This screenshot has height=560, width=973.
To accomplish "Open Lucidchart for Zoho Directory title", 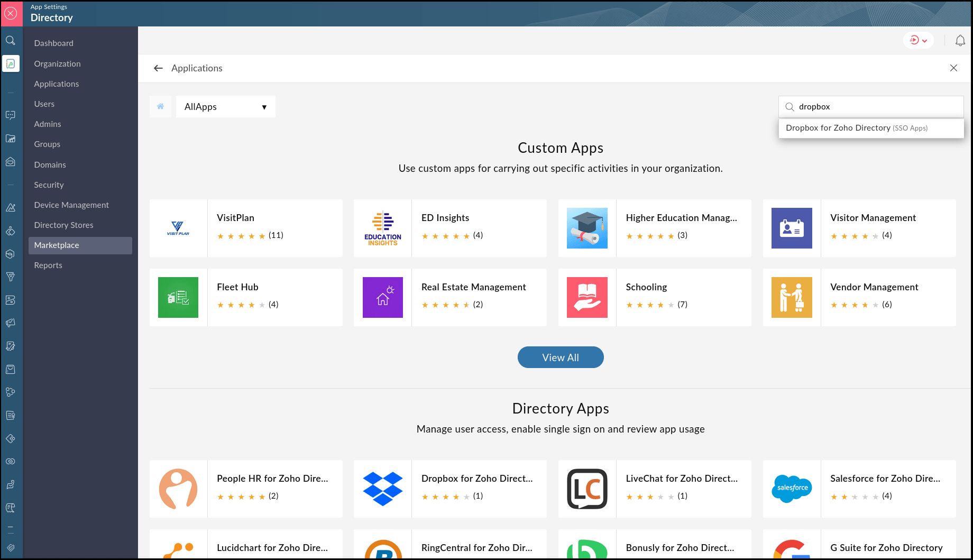I will (272, 548).
